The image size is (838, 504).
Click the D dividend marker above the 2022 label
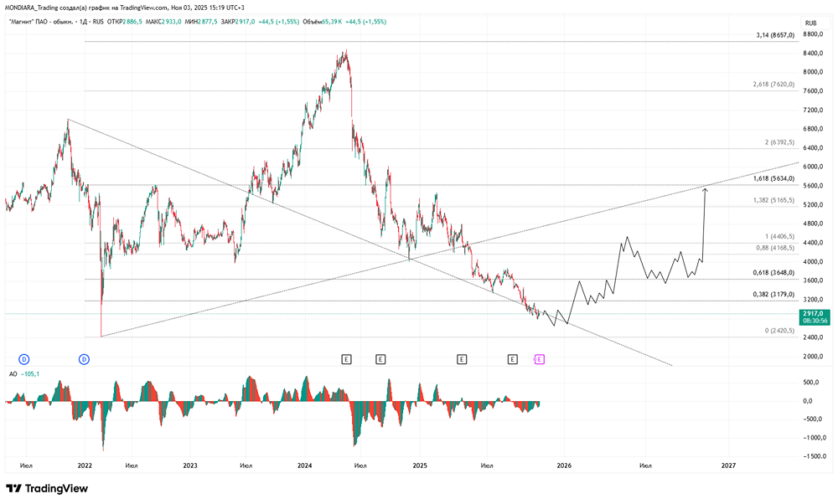(84, 359)
